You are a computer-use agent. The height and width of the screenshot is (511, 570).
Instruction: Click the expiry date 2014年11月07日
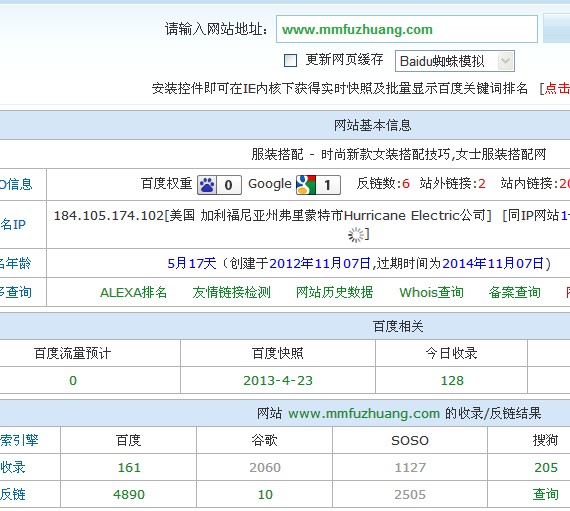493,263
